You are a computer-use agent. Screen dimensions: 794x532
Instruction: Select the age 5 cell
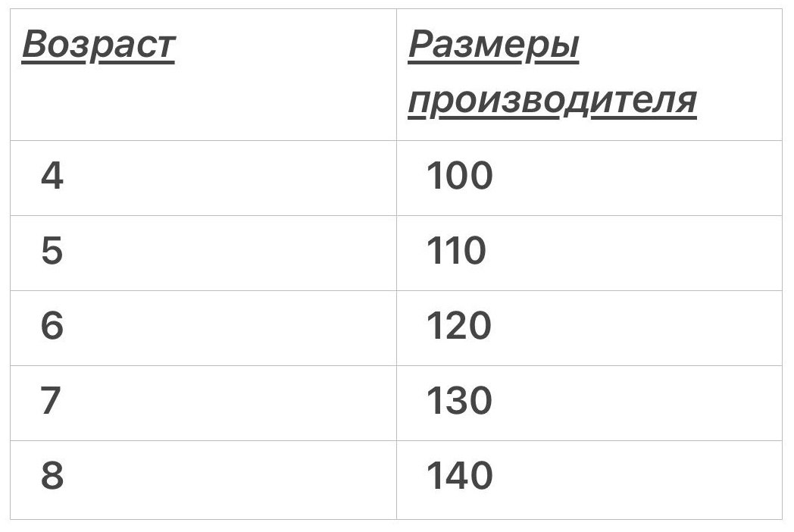pos(203,253)
